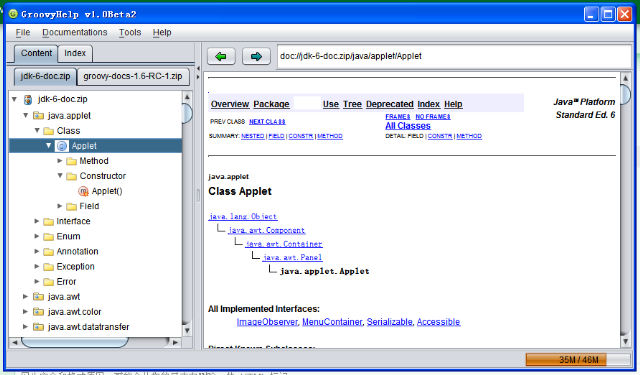Screen dimensions: 640x375
Task: Click the Exception folder icon
Action: click(x=49, y=266)
